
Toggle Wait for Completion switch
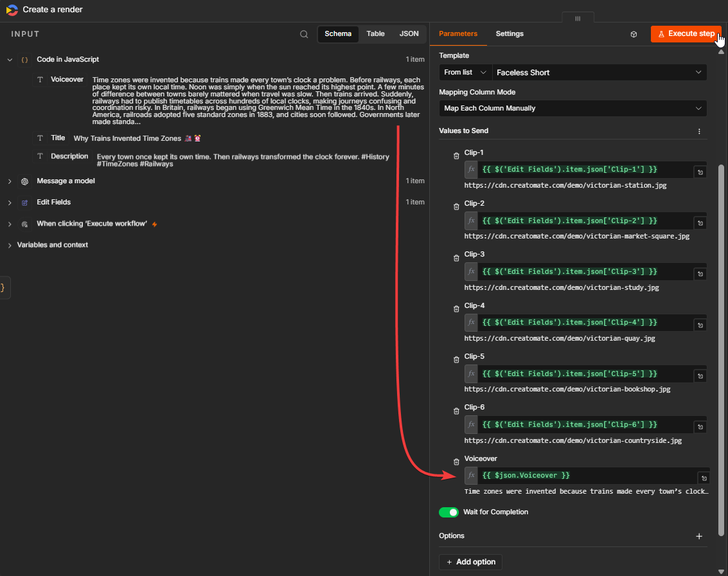click(x=448, y=512)
